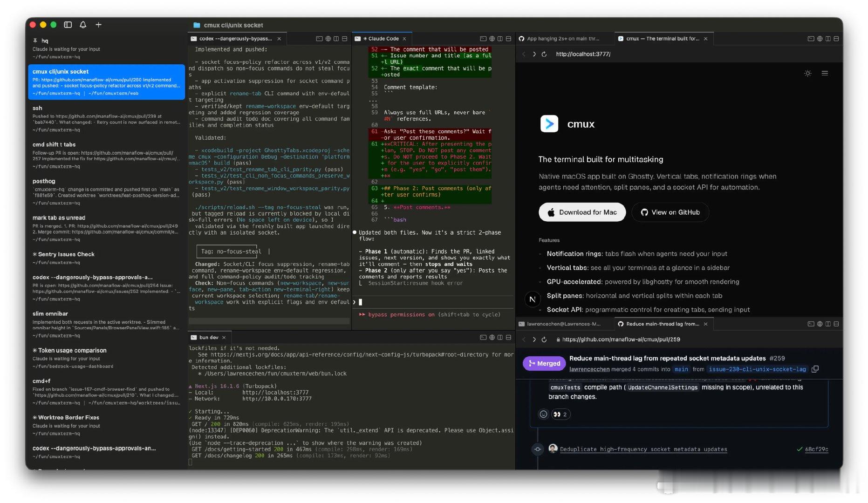
Task: Click View on GitHub button
Action: point(670,212)
